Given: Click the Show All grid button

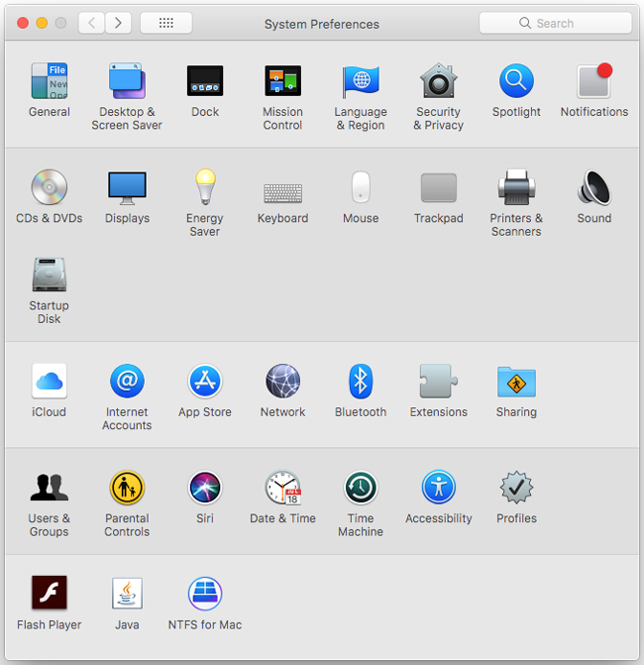Looking at the screenshot, I should point(166,23).
